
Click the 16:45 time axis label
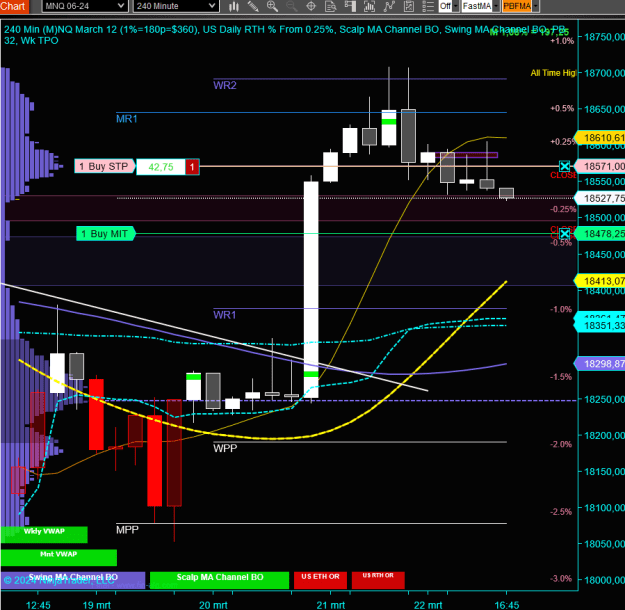tap(507, 605)
